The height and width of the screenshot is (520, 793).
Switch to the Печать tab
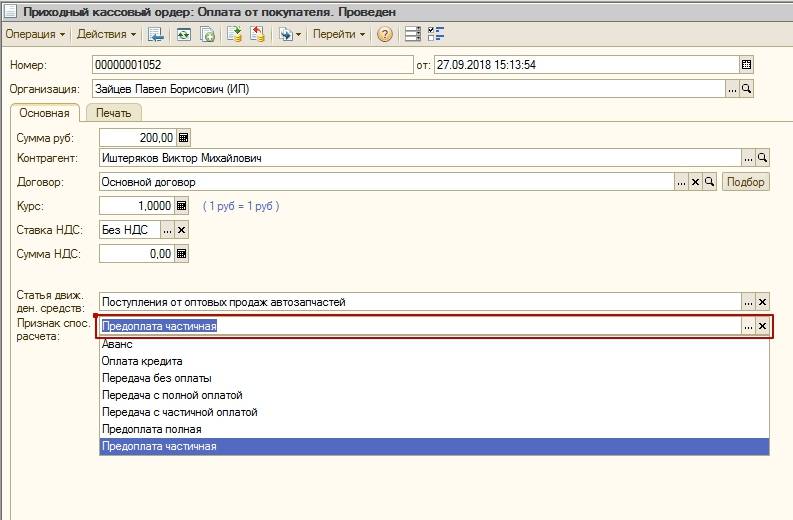point(113,113)
